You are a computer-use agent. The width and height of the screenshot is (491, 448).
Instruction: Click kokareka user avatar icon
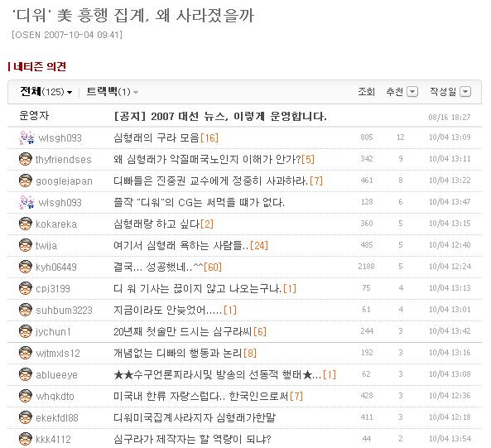click(x=26, y=224)
